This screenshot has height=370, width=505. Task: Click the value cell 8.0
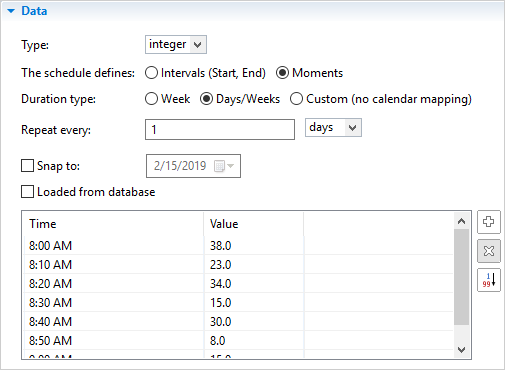click(x=254, y=341)
